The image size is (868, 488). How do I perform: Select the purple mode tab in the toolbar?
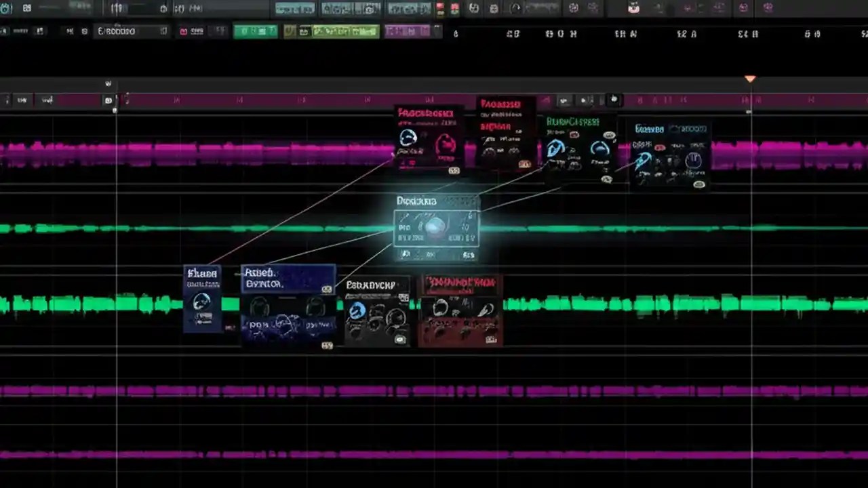coord(407,31)
